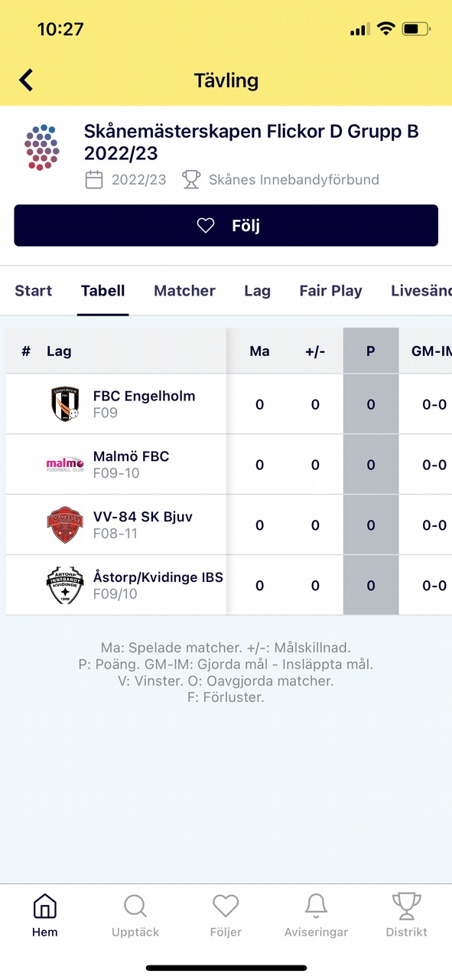Open the Upptäck search icon
This screenshot has height=980, width=452.
tap(135, 906)
